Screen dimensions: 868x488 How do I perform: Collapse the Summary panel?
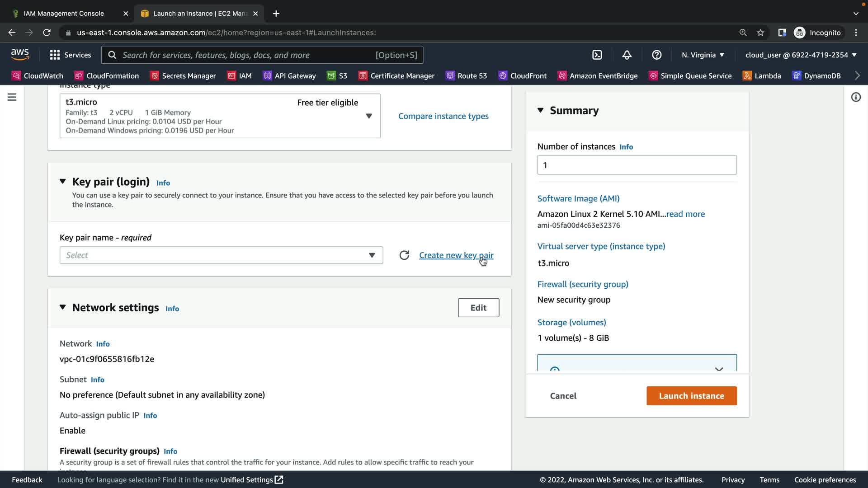[x=540, y=110]
